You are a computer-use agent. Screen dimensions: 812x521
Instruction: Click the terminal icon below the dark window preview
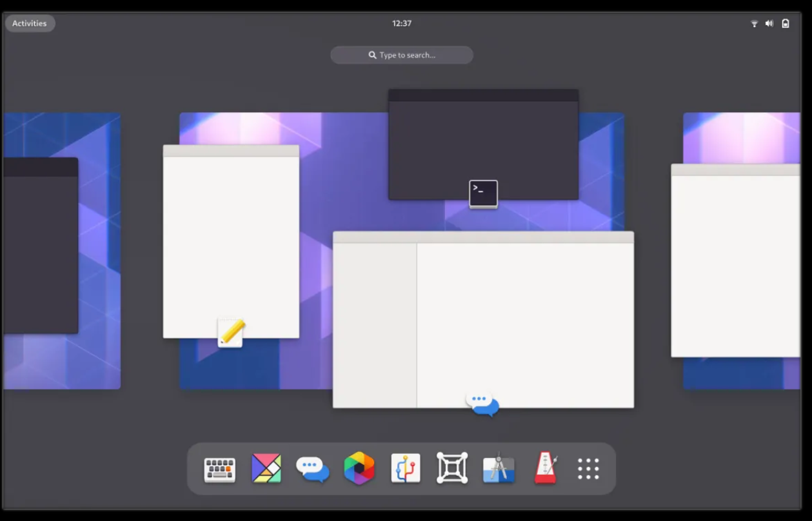click(x=483, y=193)
